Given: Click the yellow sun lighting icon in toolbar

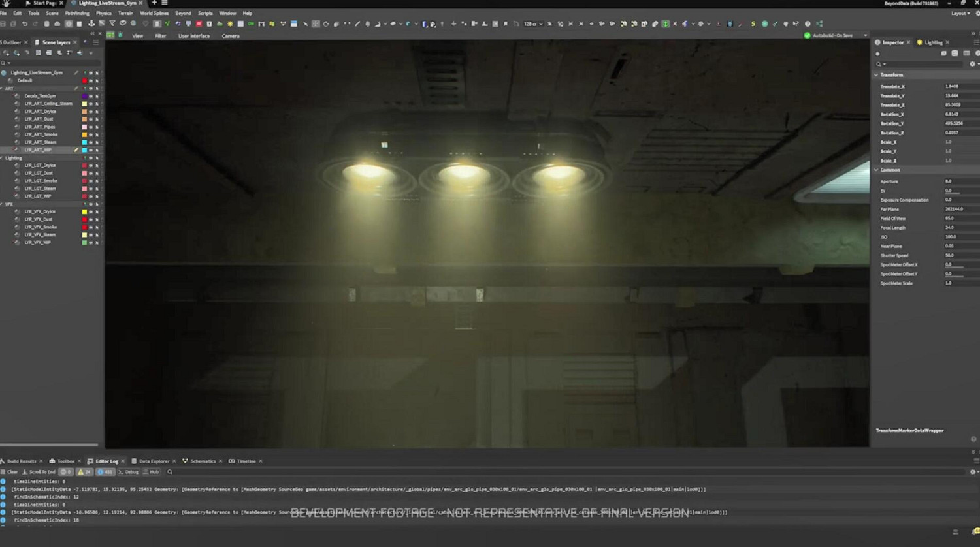Looking at the screenshot, I should [x=230, y=24].
